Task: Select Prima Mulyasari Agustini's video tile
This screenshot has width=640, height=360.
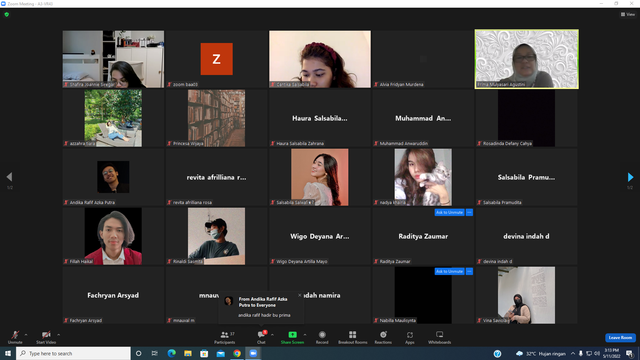Action: tap(527, 59)
